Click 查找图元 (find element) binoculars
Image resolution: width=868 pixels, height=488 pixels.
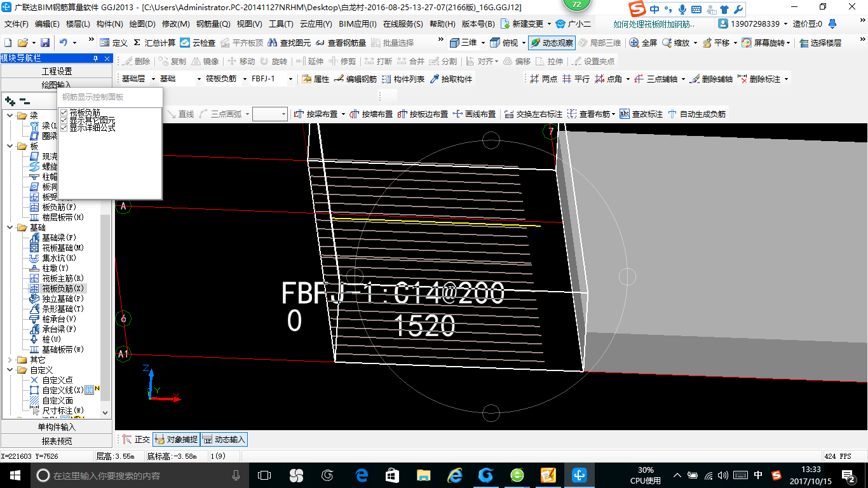[x=290, y=43]
